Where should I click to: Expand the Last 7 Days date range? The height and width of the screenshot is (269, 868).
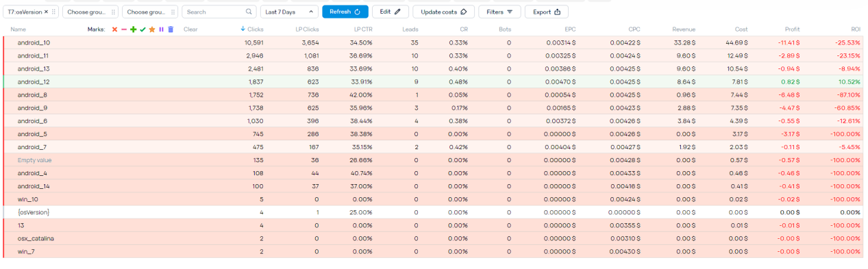tap(289, 12)
